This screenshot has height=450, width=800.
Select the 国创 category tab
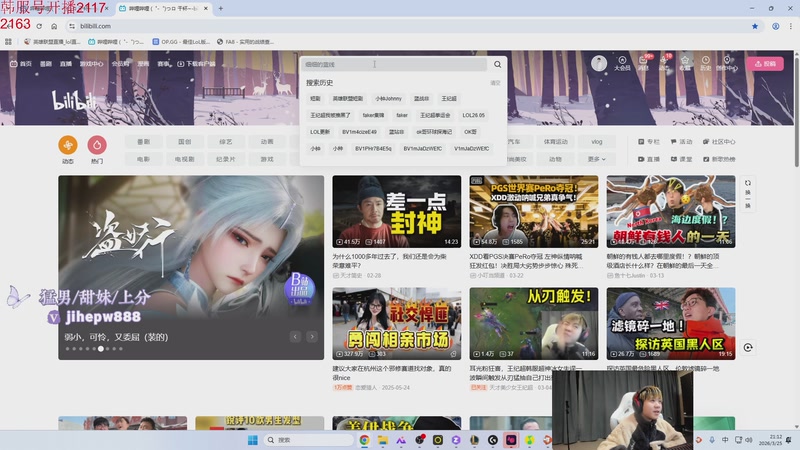(x=185, y=142)
